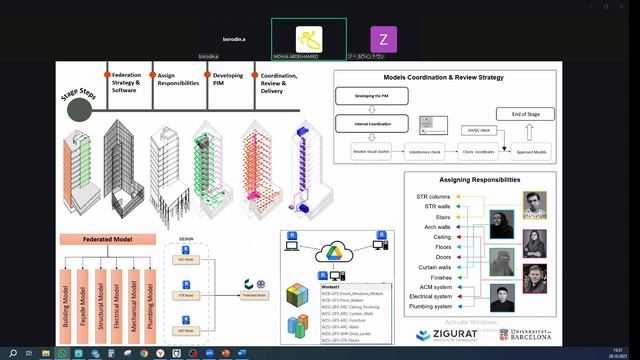Open File Explorer from the taskbar

[x=46, y=353]
